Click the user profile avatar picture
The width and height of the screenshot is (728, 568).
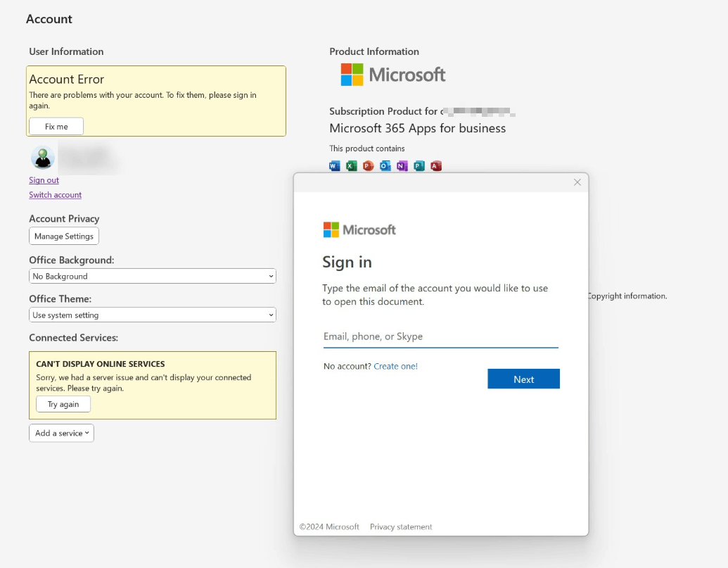(43, 158)
